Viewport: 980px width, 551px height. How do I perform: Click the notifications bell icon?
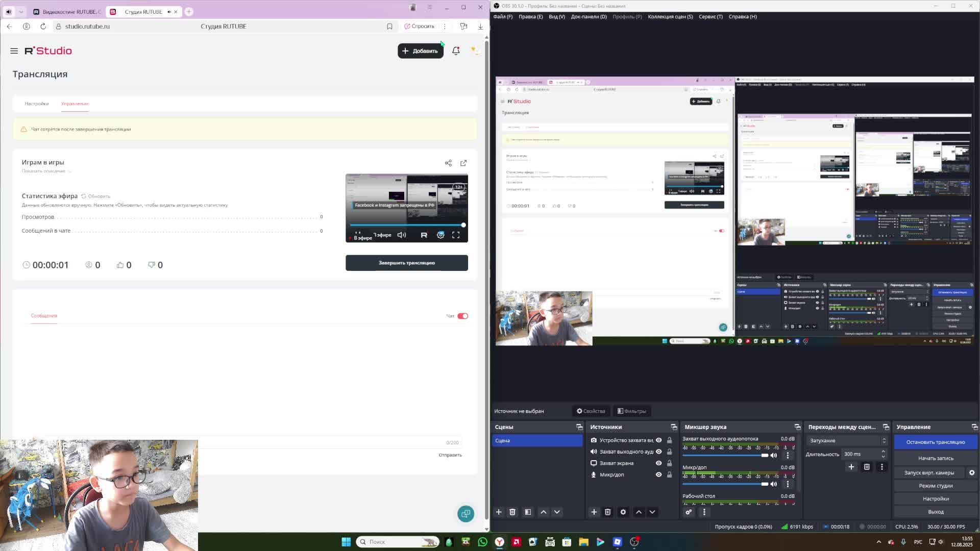pos(456,51)
